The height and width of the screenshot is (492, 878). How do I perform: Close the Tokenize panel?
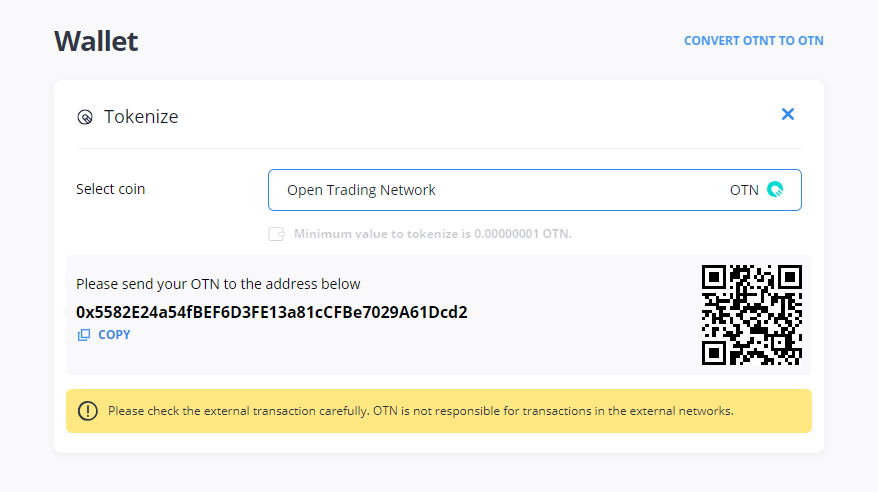pyautogui.click(x=788, y=115)
